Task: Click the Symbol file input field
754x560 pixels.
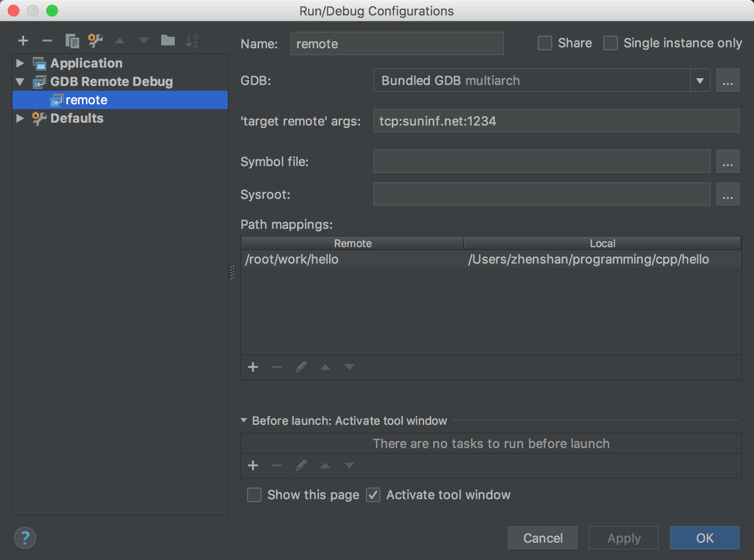Action: tap(542, 161)
